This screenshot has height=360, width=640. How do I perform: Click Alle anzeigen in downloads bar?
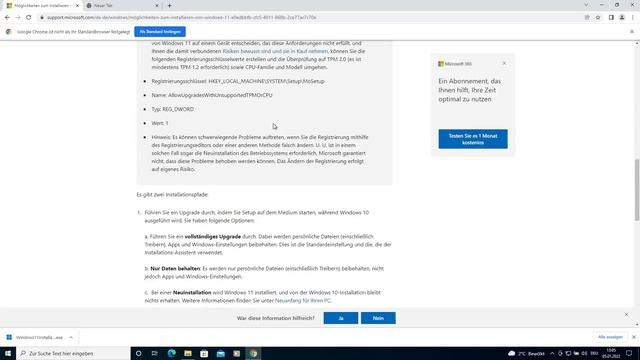610,337
